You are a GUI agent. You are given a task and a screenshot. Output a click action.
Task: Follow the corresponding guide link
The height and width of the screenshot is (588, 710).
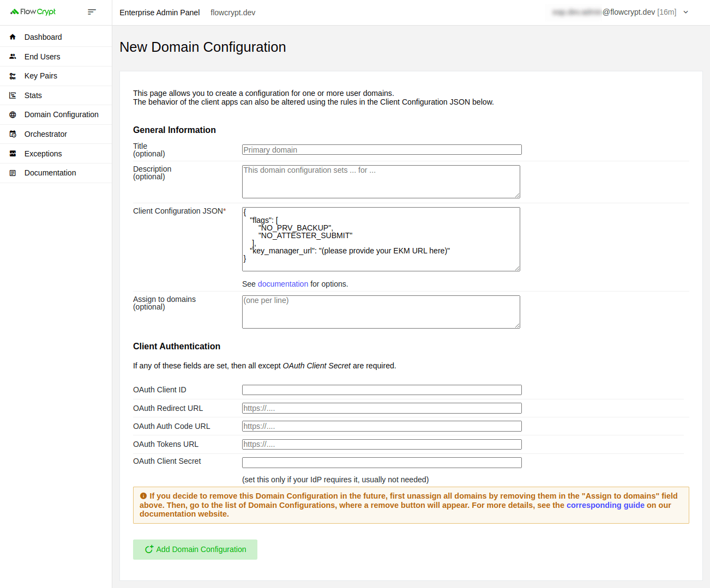tap(605, 505)
